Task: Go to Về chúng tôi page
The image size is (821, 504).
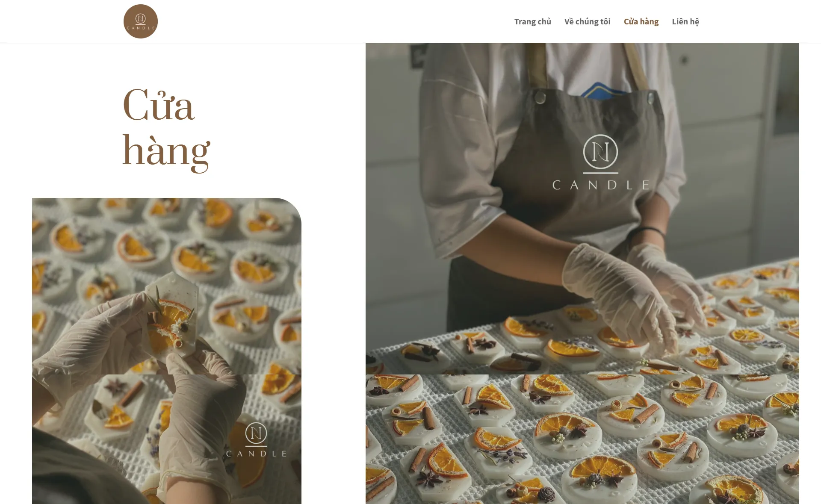Action: tap(587, 21)
